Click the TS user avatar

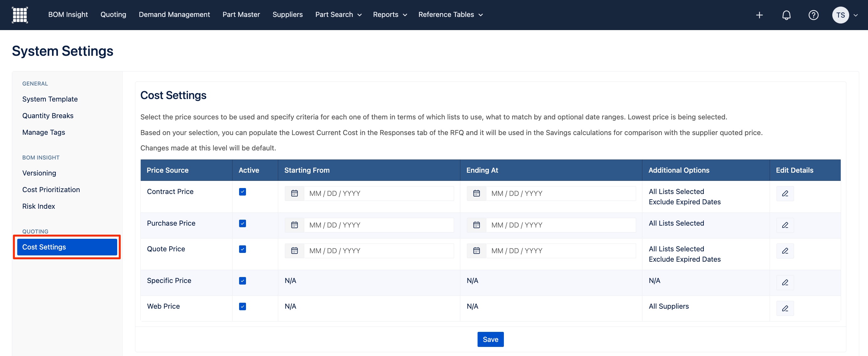[x=840, y=15]
